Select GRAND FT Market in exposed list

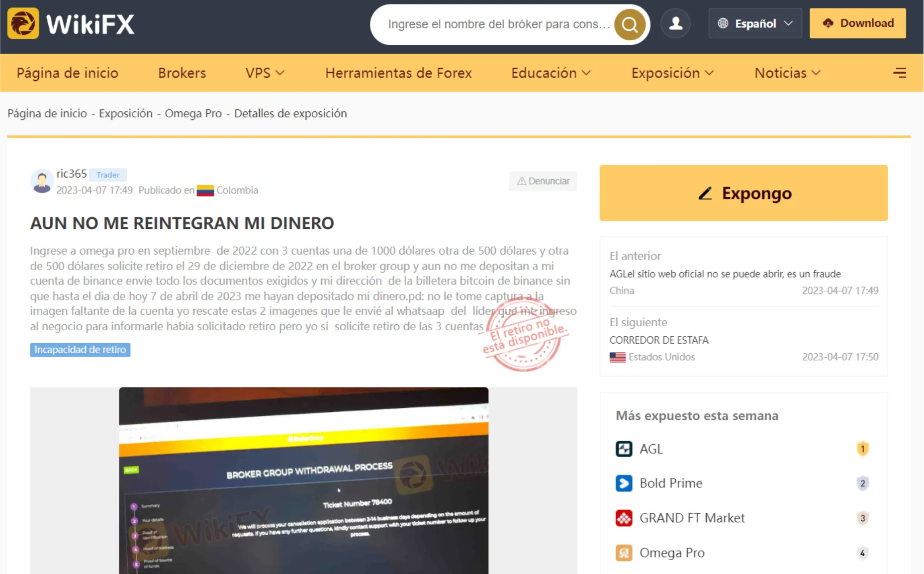point(692,518)
